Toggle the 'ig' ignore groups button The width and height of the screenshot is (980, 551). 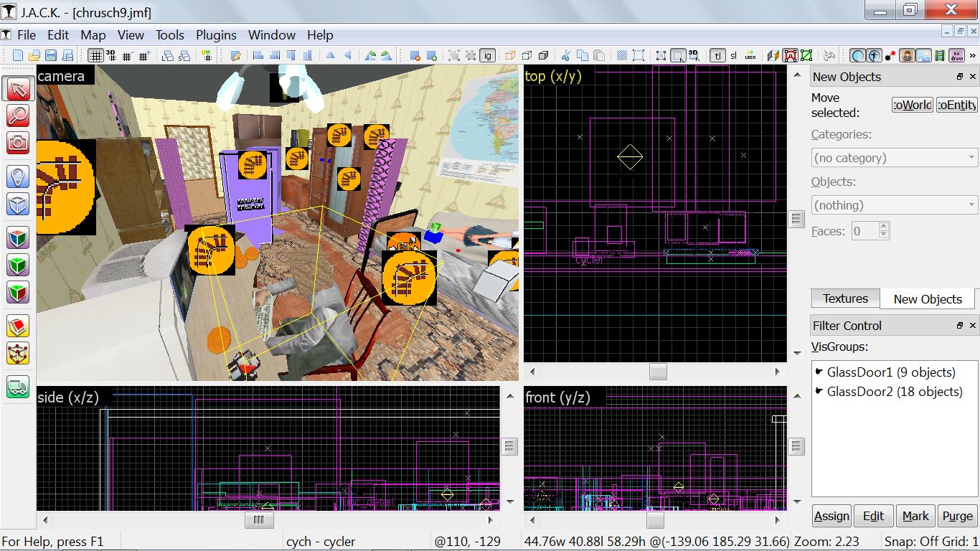488,55
